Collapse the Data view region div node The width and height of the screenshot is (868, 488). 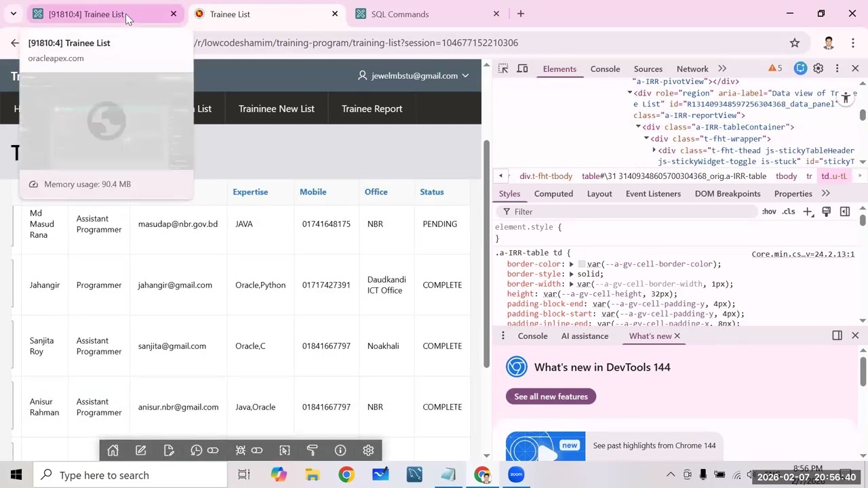pyautogui.click(x=630, y=93)
